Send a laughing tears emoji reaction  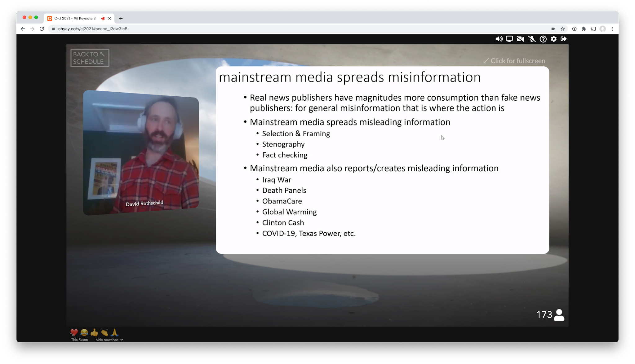(84, 332)
